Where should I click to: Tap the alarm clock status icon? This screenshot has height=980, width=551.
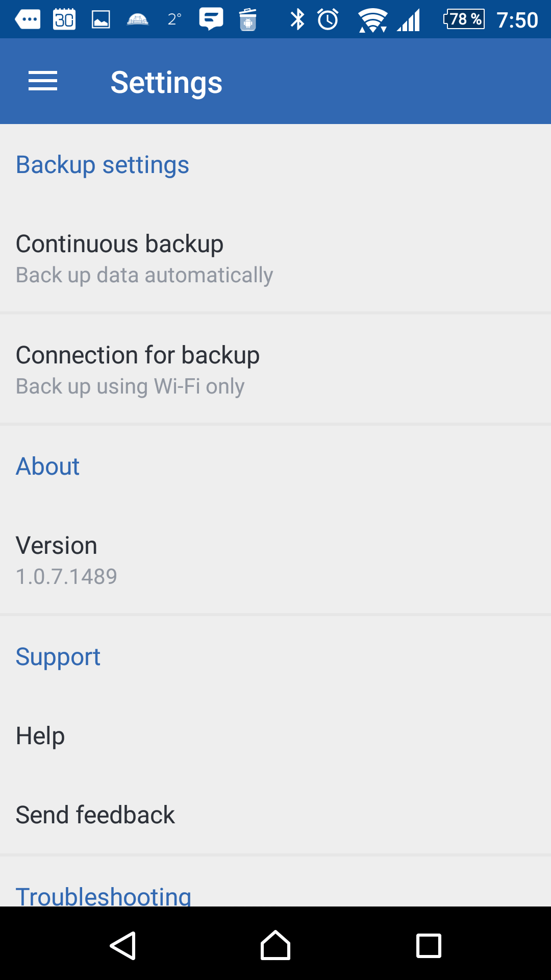pyautogui.click(x=328, y=19)
